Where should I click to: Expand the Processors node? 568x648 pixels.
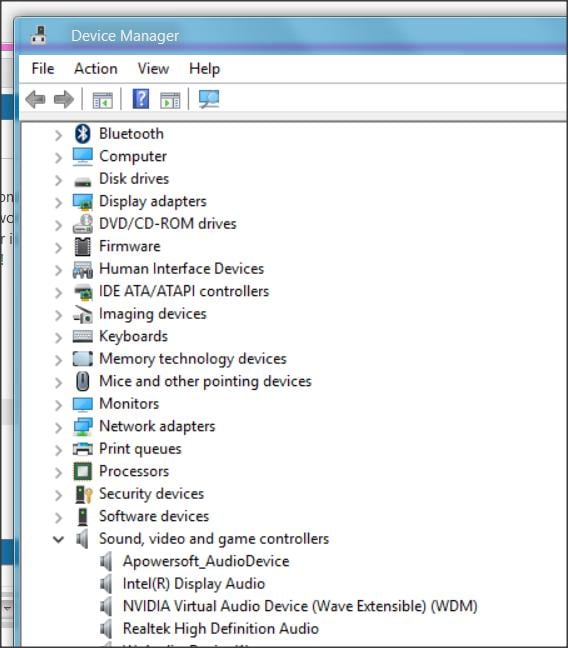[59, 473]
